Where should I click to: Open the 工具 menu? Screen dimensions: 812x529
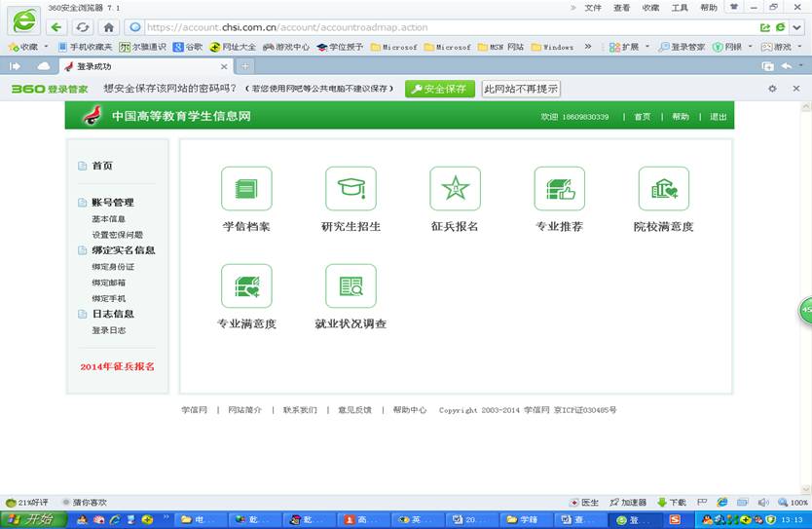click(x=680, y=8)
